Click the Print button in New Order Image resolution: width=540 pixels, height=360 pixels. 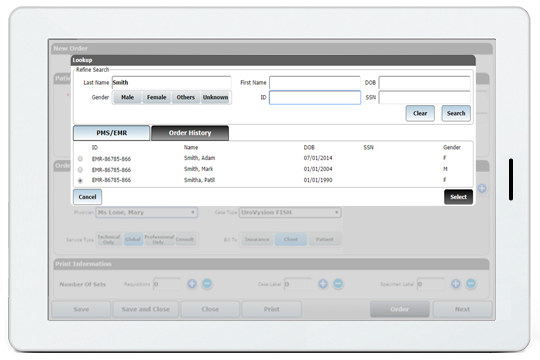point(272,309)
